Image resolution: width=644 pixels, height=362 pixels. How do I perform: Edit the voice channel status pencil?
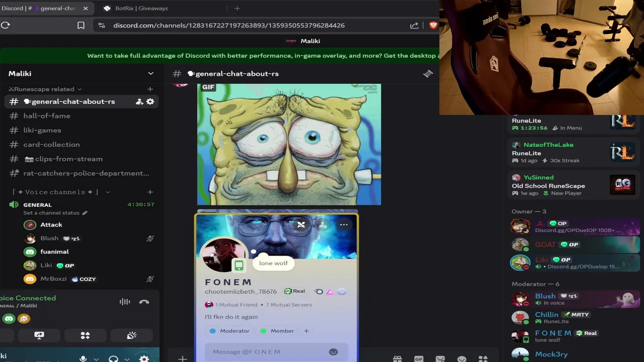point(85,213)
